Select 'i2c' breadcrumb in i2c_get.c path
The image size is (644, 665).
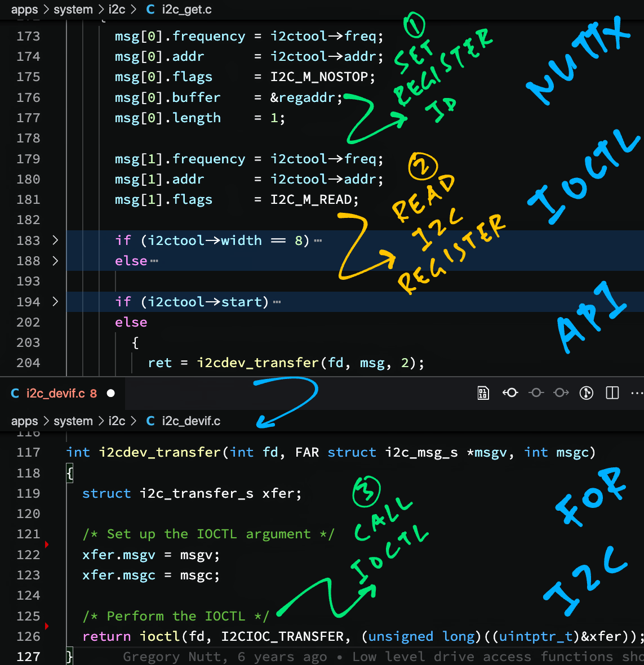pos(117,10)
